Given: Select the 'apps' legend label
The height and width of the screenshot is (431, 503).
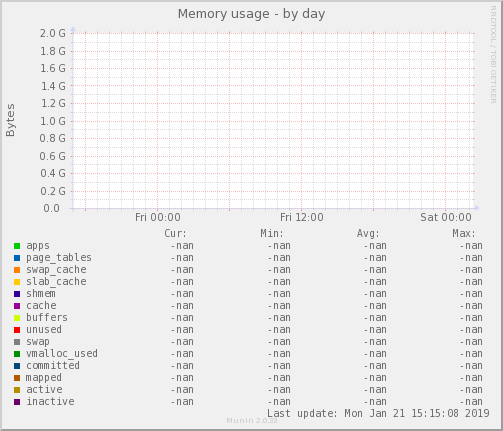Looking at the screenshot, I should 38,246.
